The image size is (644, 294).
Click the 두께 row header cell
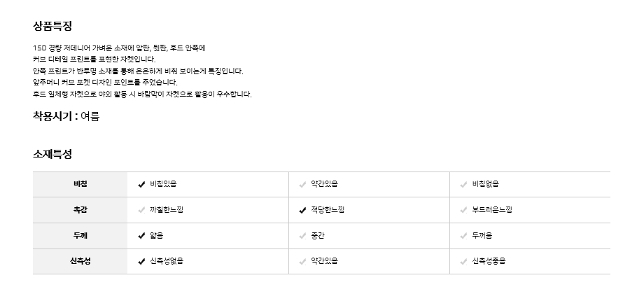coord(80,236)
